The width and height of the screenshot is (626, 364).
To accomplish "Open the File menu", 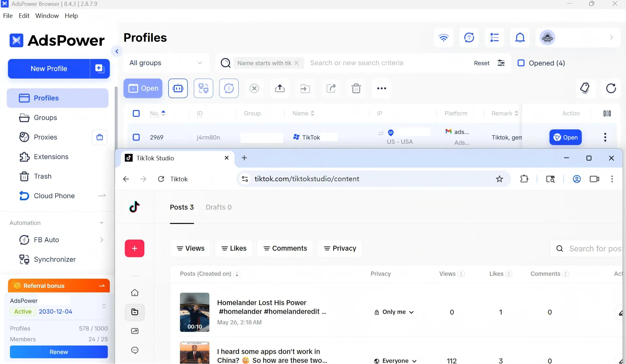I will 8,16.
